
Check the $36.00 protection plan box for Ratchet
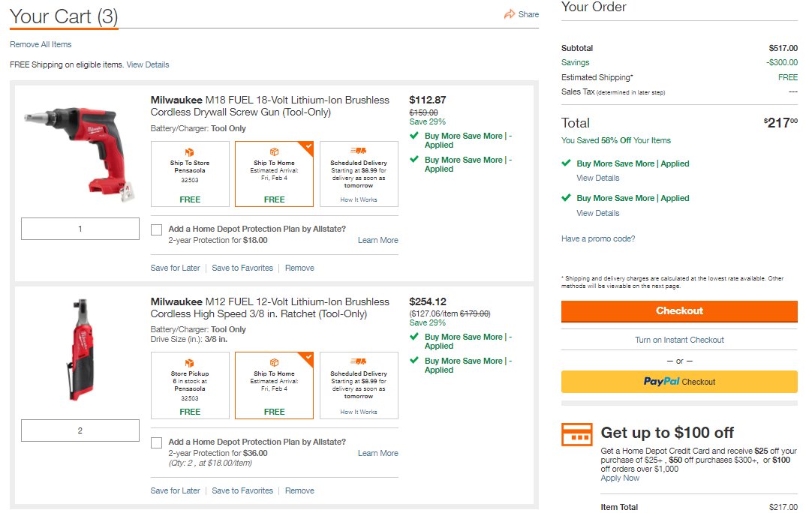(x=156, y=442)
